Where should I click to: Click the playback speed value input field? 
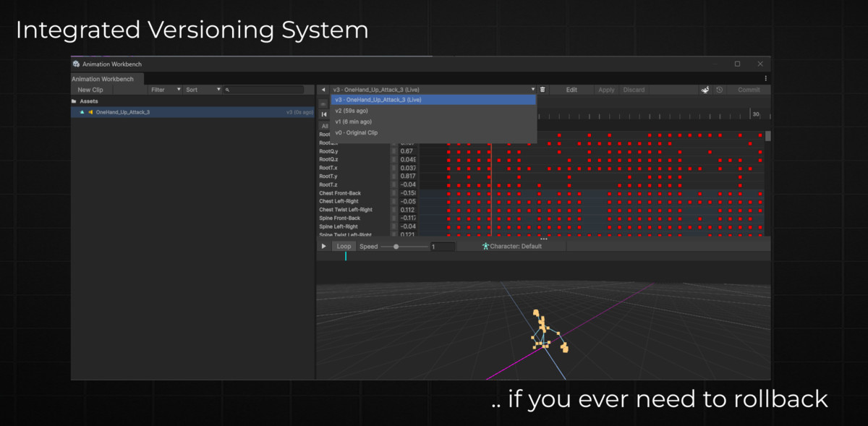coord(440,246)
